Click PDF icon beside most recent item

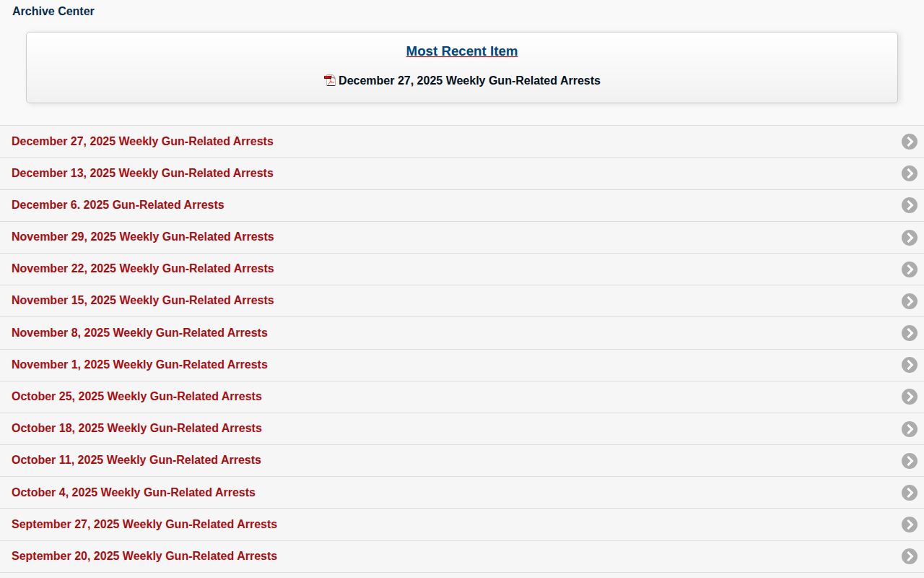pyautogui.click(x=330, y=81)
